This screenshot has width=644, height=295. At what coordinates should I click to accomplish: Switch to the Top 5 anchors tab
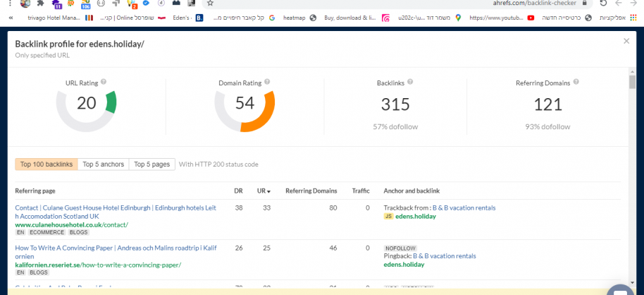point(103,164)
